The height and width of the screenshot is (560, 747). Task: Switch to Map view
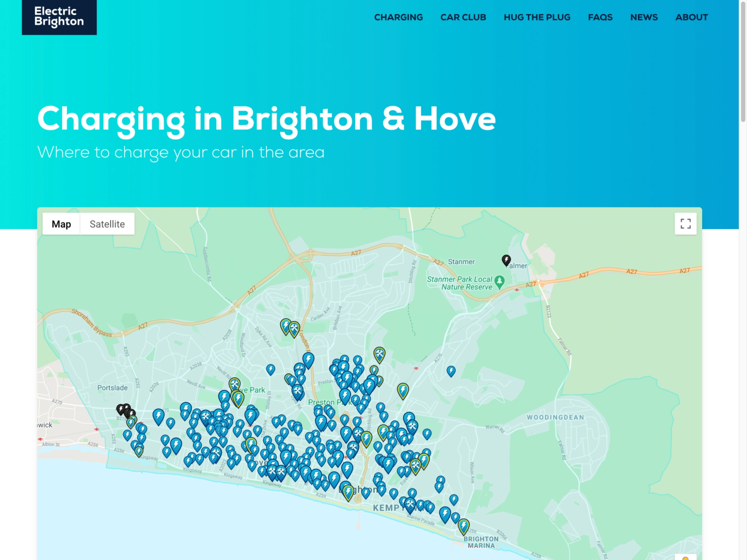(x=61, y=224)
